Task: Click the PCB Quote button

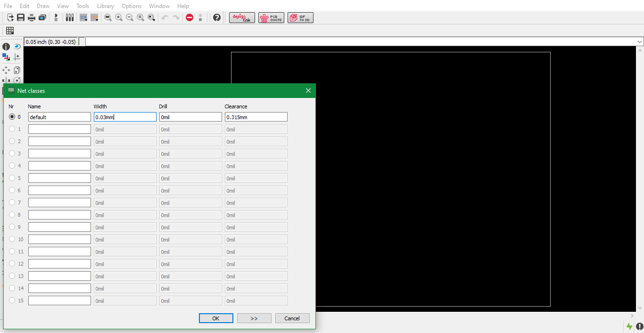Action: coord(272,18)
